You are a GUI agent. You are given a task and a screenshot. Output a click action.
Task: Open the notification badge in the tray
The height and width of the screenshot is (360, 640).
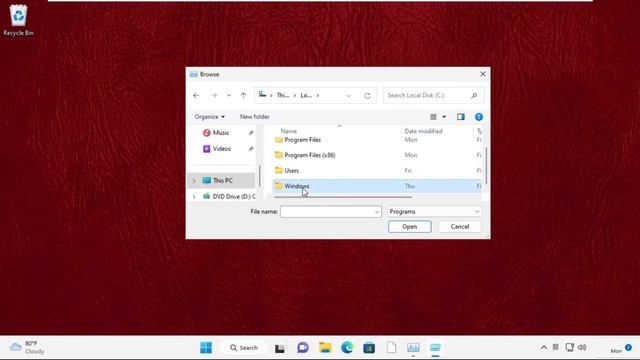628,347
